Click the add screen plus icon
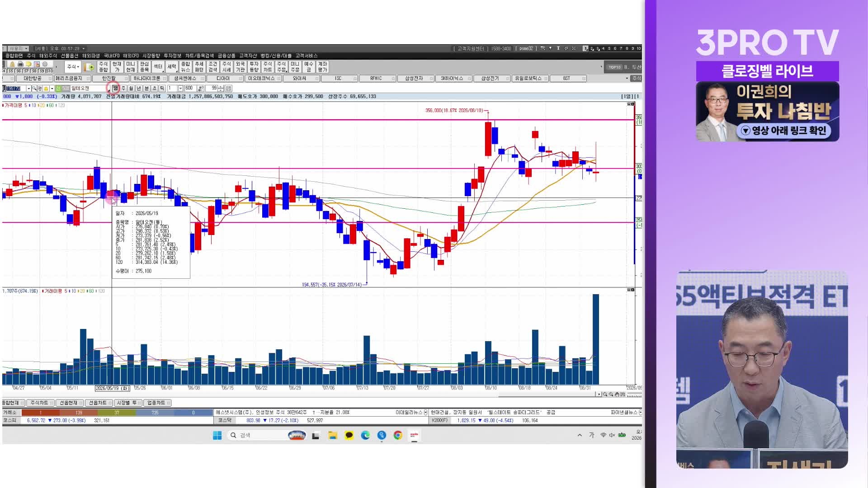Viewport: 868px width, 488px height. [x=89, y=67]
